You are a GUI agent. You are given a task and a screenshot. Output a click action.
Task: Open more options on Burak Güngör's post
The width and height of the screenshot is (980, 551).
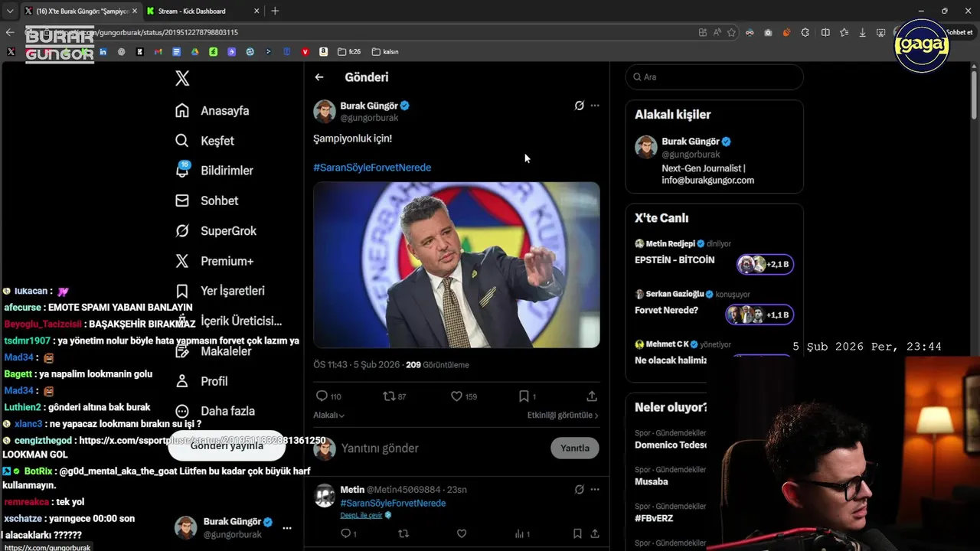click(595, 106)
